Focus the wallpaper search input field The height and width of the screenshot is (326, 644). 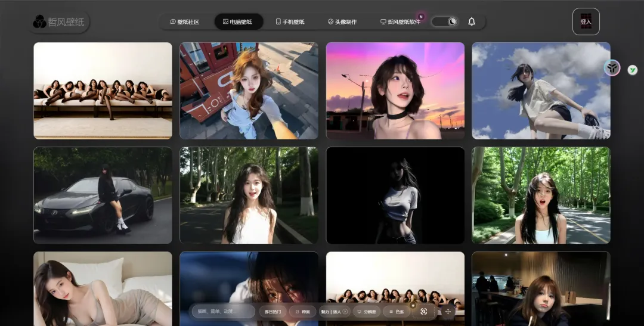pyautogui.click(x=224, y=312)
